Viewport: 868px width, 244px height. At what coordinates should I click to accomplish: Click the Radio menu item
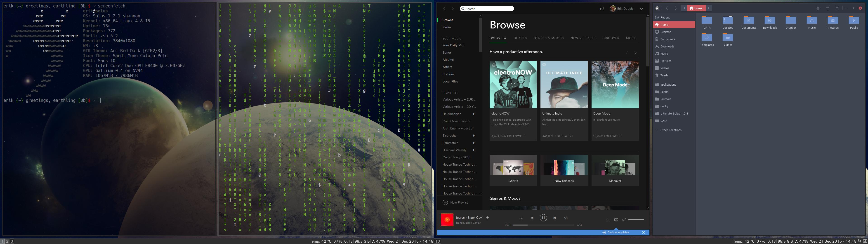(x=447, y=27)
